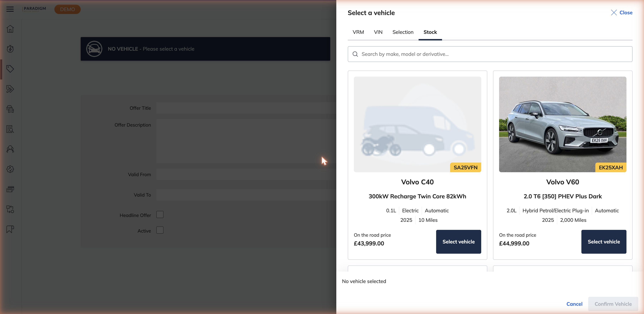The width and height of the screenshot is (644, 314).
Task: Click the £44,999.00 price
Action: point(514,243)
